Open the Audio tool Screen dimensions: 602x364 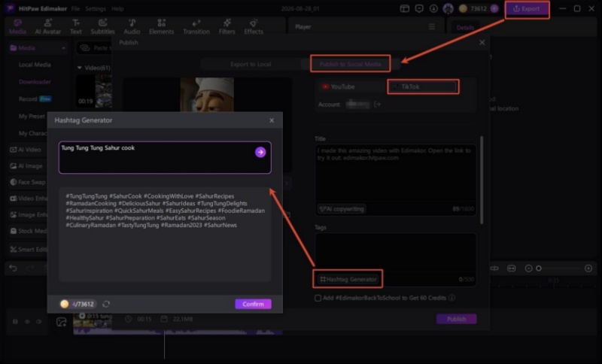(x=132, y=27)
